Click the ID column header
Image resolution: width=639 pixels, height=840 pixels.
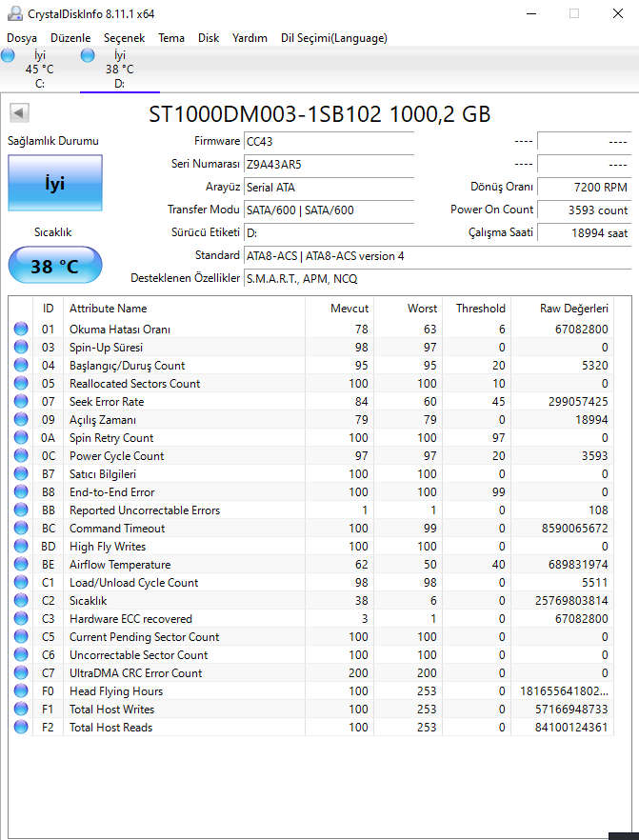click(49, 309)
